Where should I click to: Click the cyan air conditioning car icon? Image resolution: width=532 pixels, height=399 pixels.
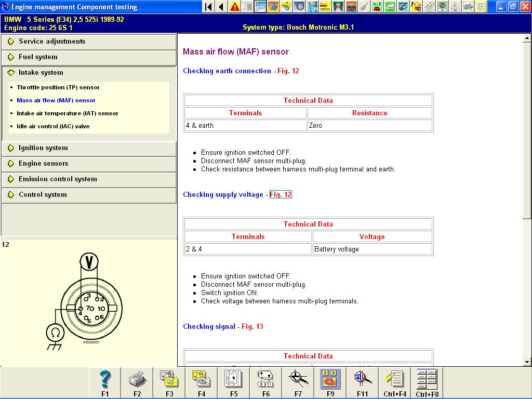point(403,6)
